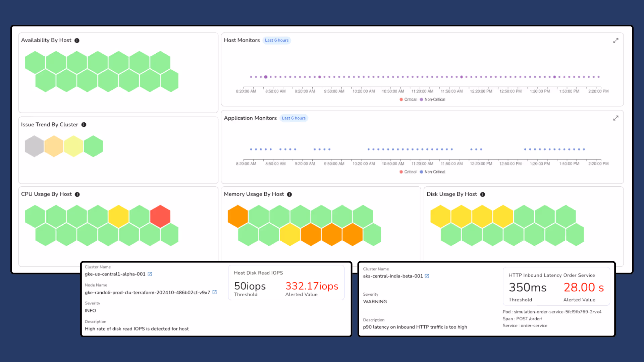
Task: Open external link icon for gke-randoli-prod node name
Action: (215, 292)
